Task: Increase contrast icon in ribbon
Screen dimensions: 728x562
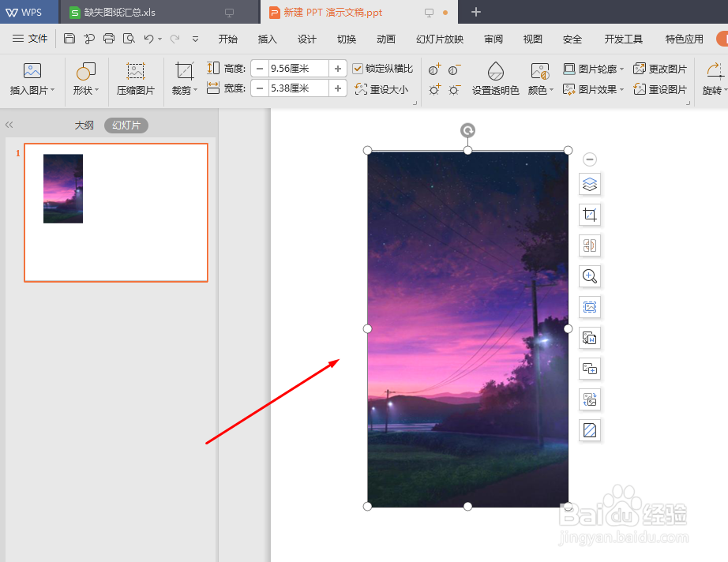Action: (x=434, y=69)
